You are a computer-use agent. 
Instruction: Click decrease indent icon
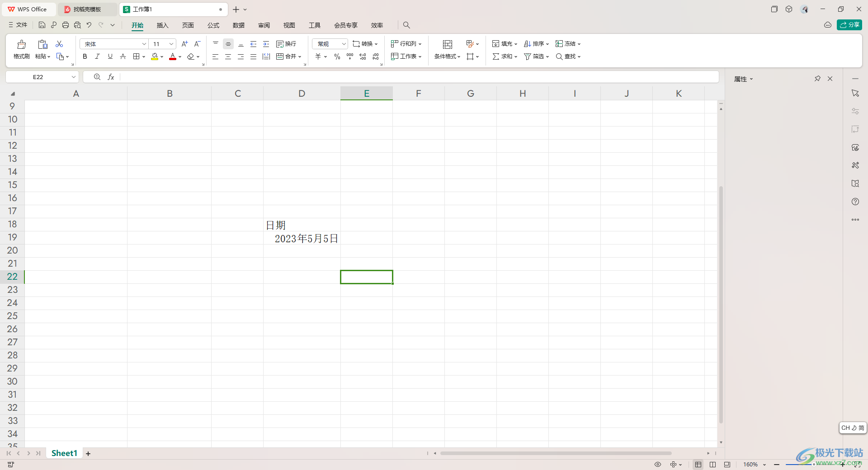tap(253, 44)
